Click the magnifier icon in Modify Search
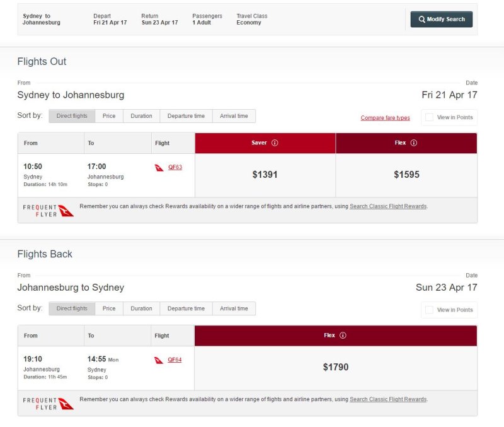The width and height of the screenshot is (504, 427). point(421,20)
